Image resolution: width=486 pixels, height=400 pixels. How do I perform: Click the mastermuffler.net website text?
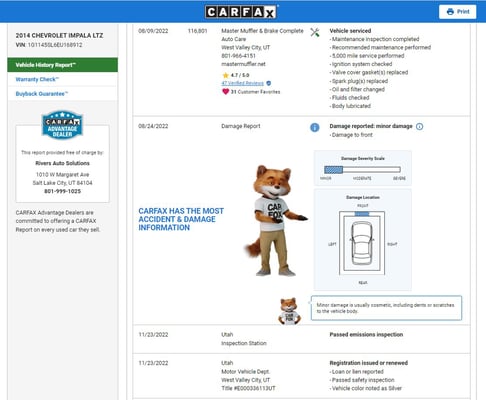[243, 64]
